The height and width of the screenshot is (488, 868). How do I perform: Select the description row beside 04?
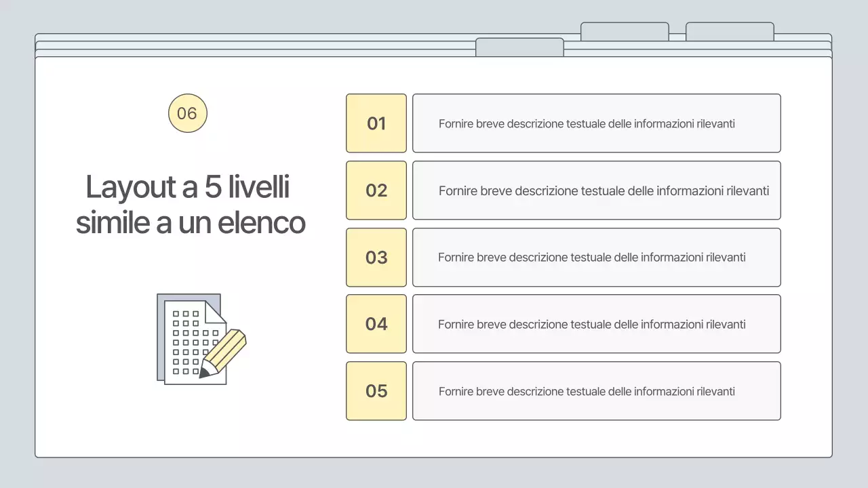[x=596, y=324]
